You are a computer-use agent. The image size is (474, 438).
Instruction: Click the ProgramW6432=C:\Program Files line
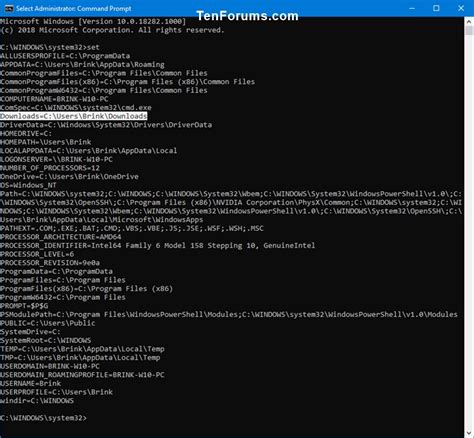[63, 297]
